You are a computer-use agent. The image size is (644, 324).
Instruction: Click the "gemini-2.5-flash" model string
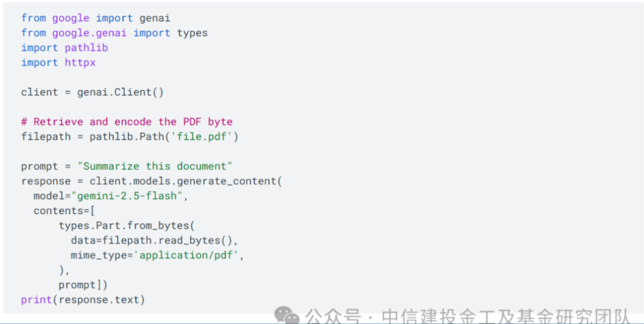coord(130,196)
